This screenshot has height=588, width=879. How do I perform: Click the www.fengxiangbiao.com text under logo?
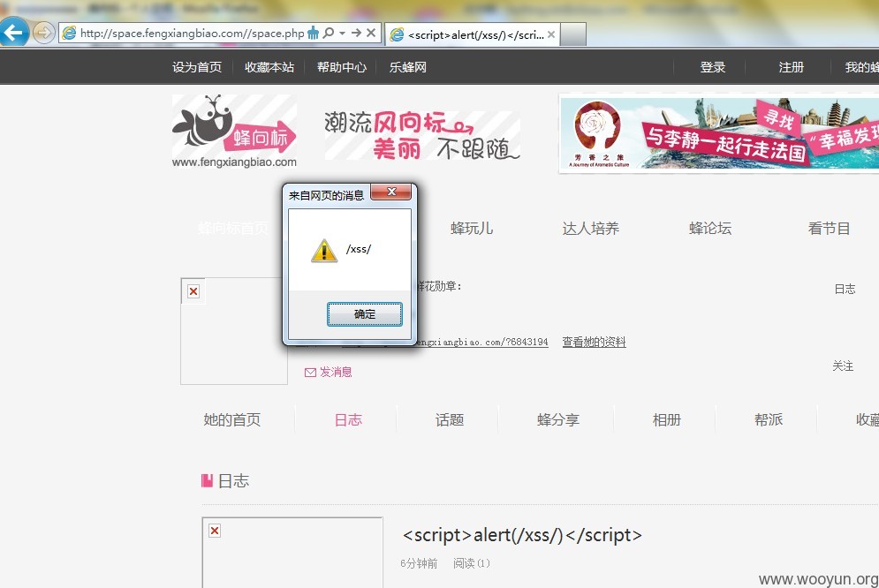tap(234, 162)
